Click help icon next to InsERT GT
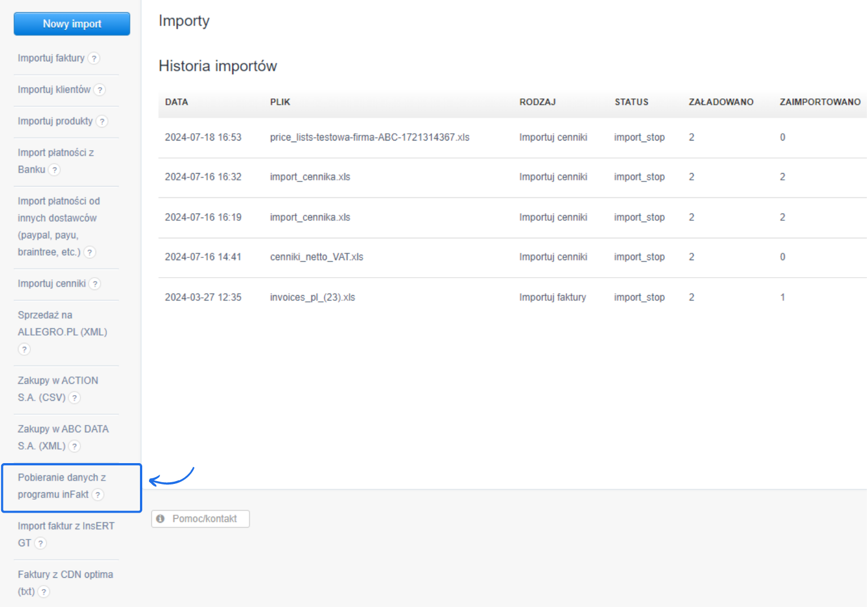The width and height of the screenshot is (868, 607). (x=40, y=543)
